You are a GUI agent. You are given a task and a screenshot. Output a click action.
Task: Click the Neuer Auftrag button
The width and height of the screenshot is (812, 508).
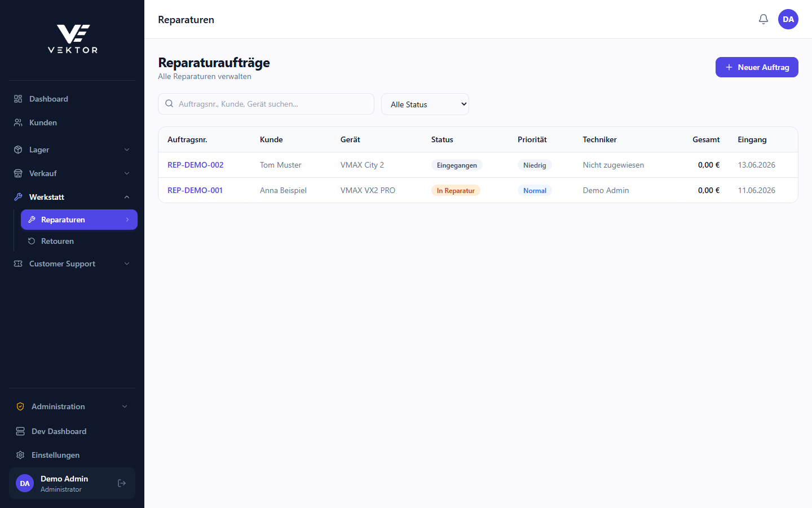click(757, 67)
